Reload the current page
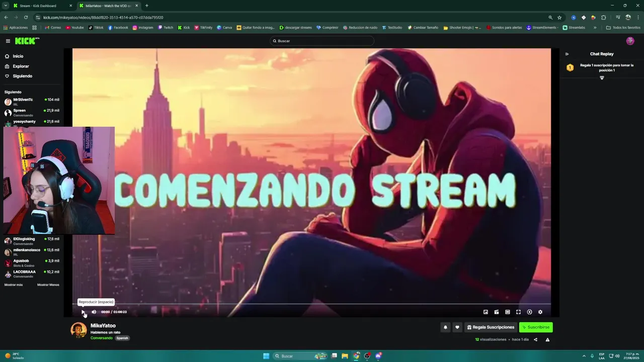Image resolution: width=644 pixels, height=362 pixels. point(25,17)
